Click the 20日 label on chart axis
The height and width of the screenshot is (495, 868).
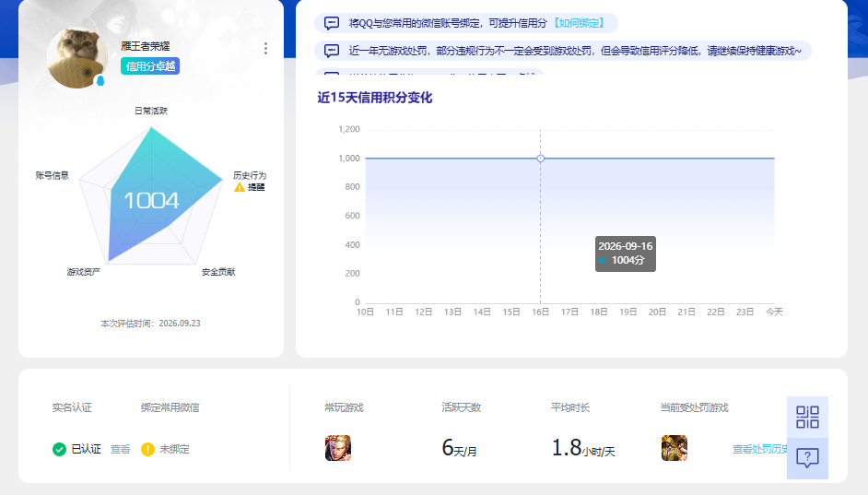coord(657,312)
